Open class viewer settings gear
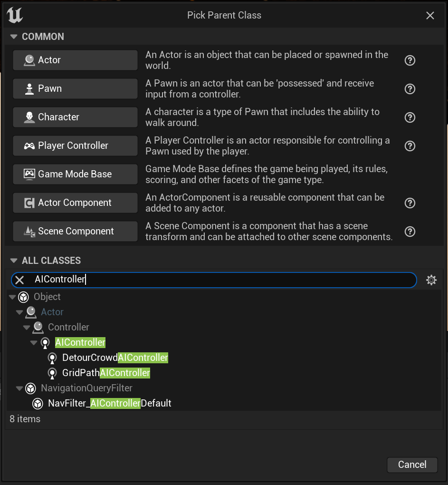Screen dimensions: 448x485 (431, 280)
